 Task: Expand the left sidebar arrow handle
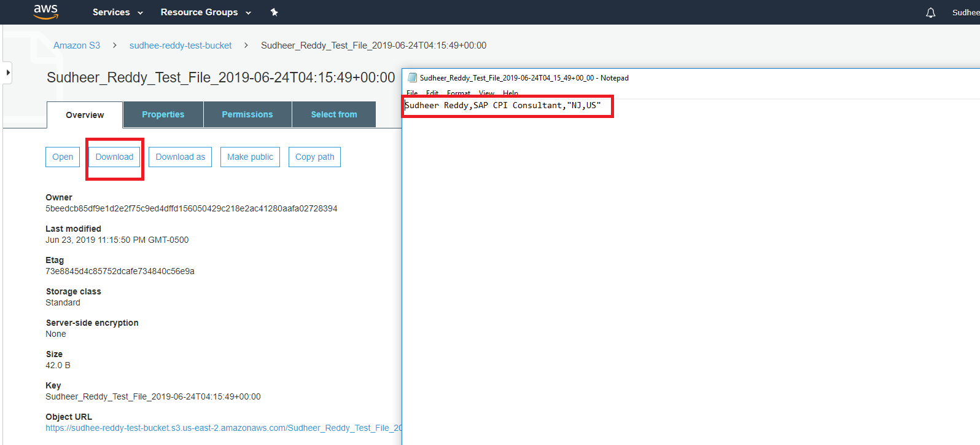[x=7, y=73]
